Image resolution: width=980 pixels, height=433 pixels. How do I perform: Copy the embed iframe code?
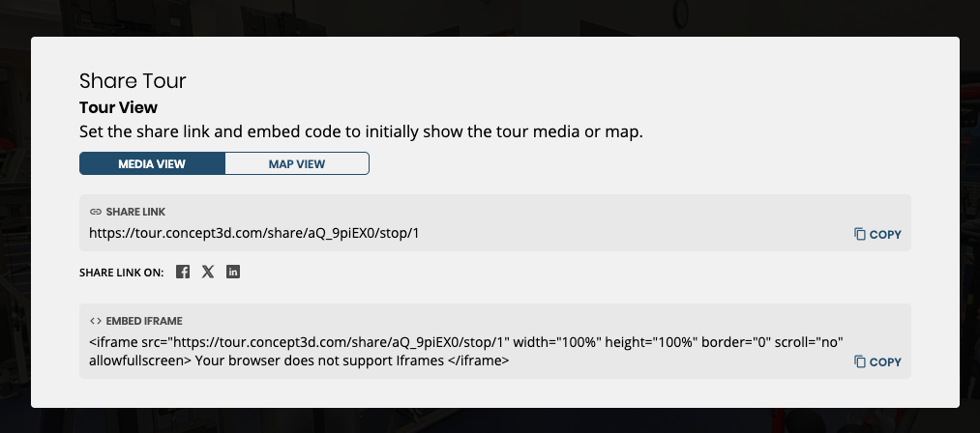877,361
